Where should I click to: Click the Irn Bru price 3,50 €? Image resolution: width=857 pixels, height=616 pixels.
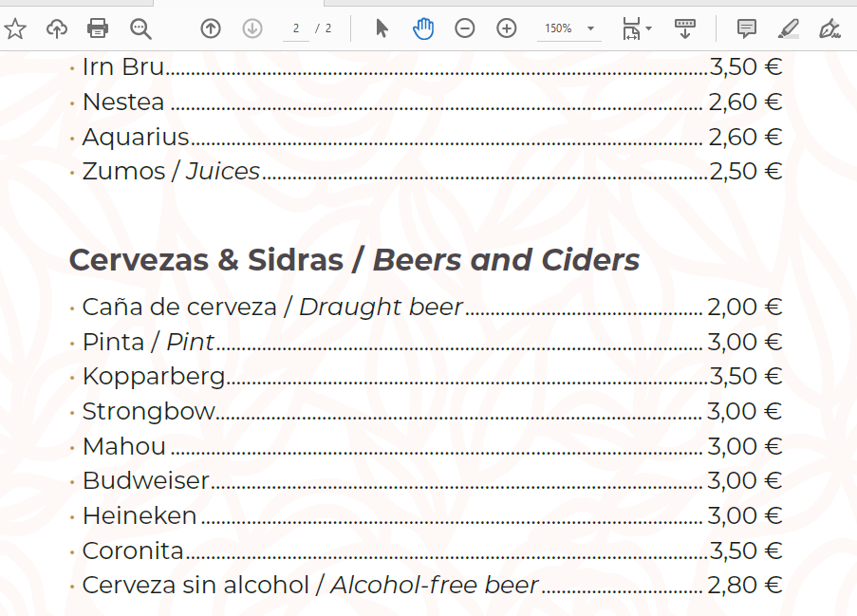pos(746,66)
